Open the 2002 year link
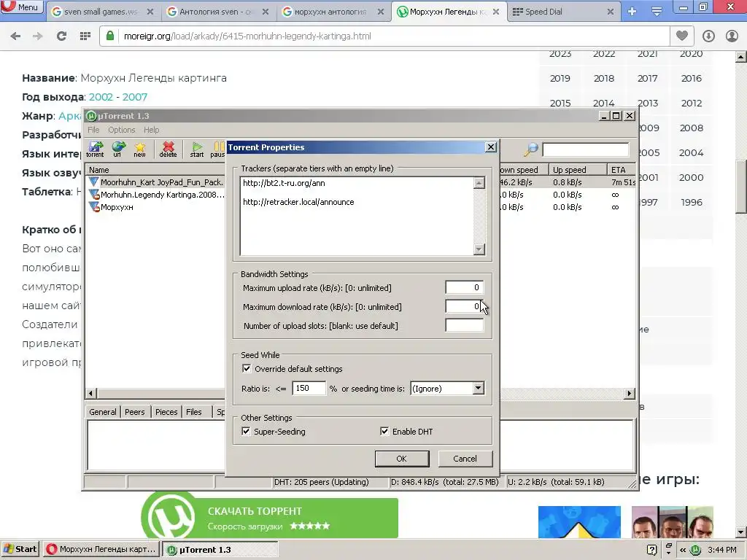The width and height of the screenshot is (747, 560). click(x=101, y=97)
